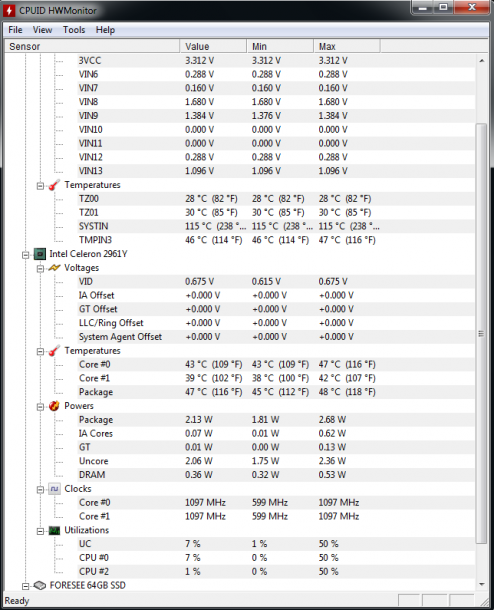This screenshot has height=610, width=494.
Task: Select the Package power row
Action: coord(276,420)
